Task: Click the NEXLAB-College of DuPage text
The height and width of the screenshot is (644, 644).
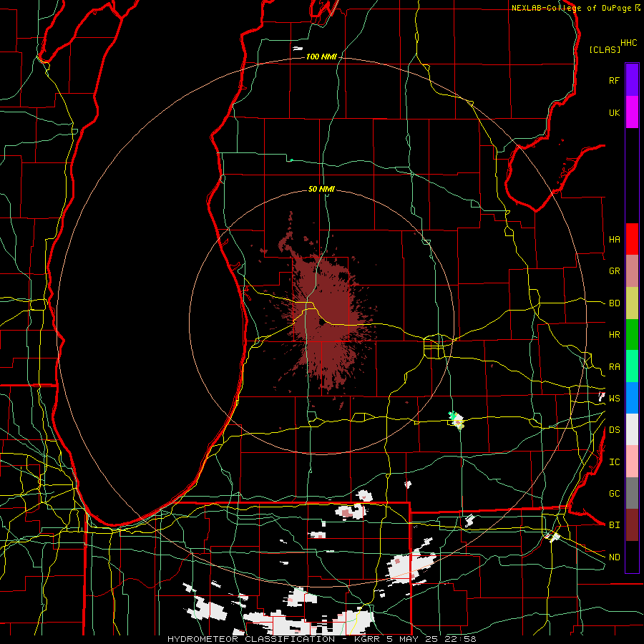Action: coord(571,8)
